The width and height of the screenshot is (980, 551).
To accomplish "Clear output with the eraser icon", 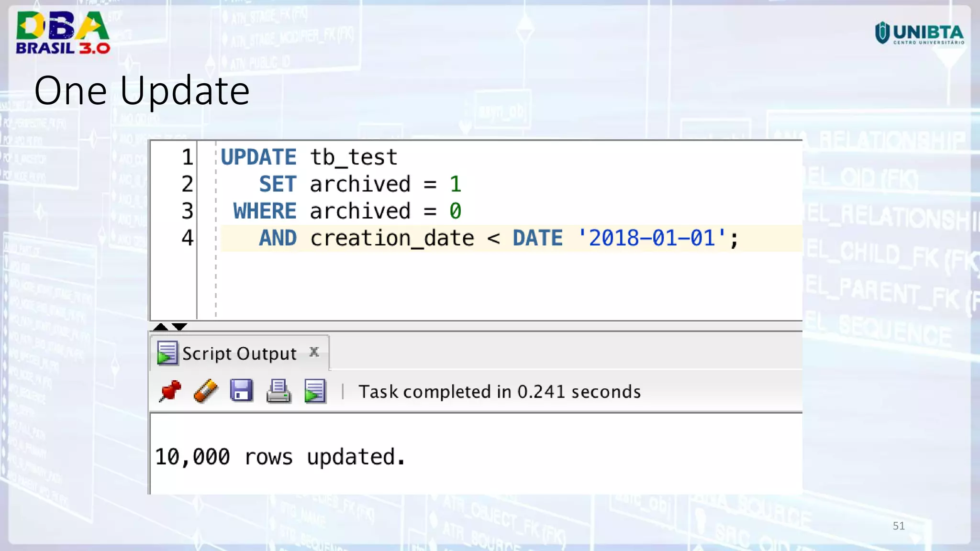I will click(x=206, y=391).
